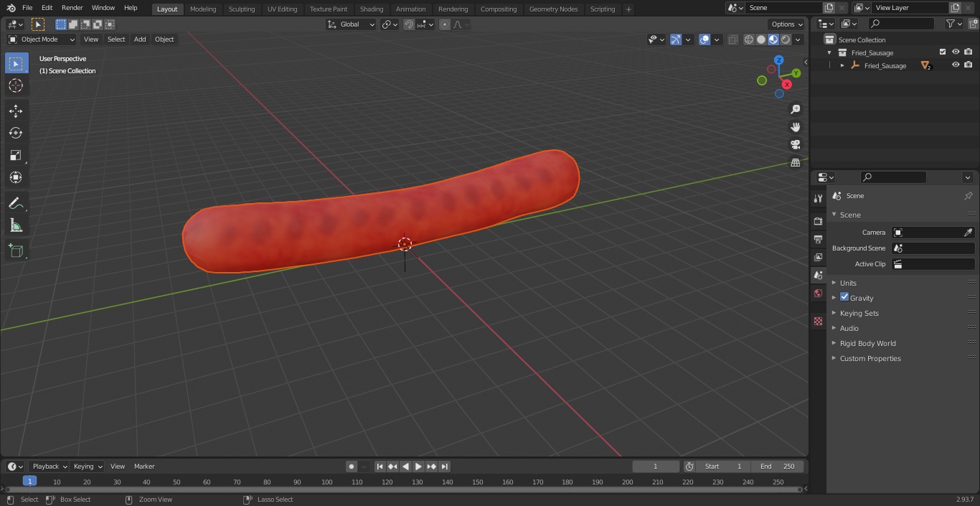The width and height of the screenshot is (980, 506).
Task: Jump to the end frame
Action: pyautogui.click(x=445, y=467)
